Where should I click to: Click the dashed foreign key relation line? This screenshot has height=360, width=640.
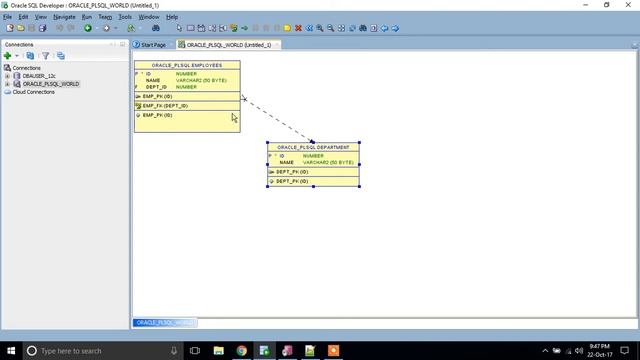pyautogui.click(x=278, y=120)
